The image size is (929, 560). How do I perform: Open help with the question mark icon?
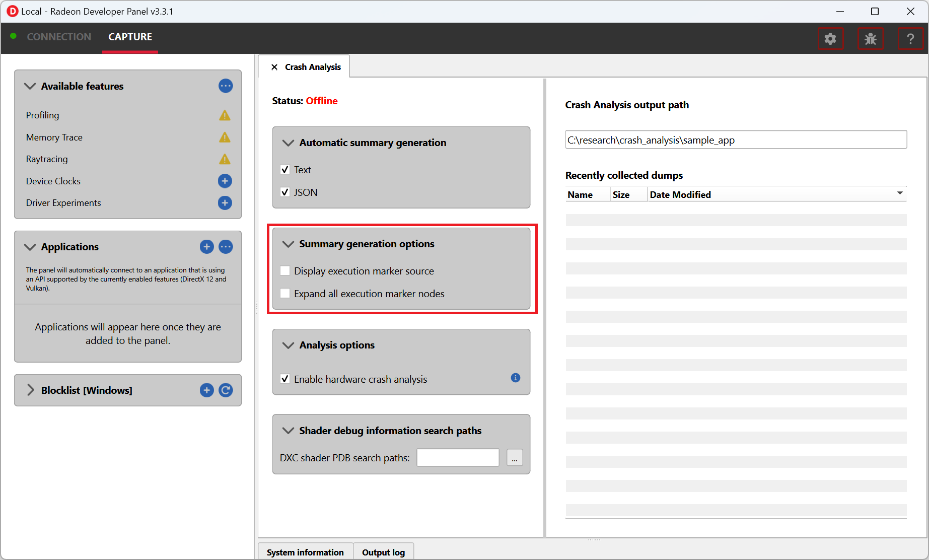pos(910,39)
